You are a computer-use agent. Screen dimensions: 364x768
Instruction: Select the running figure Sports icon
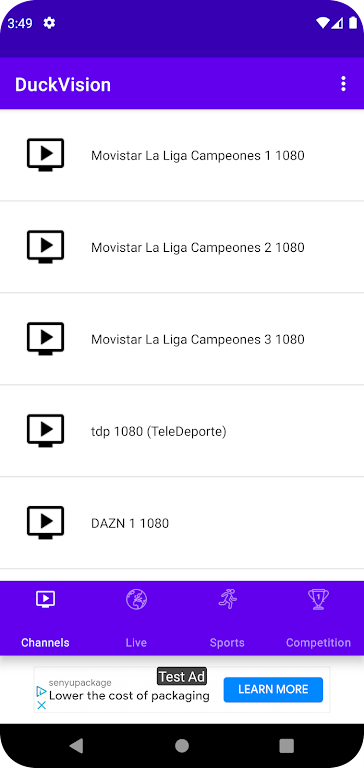coord(227,599)
